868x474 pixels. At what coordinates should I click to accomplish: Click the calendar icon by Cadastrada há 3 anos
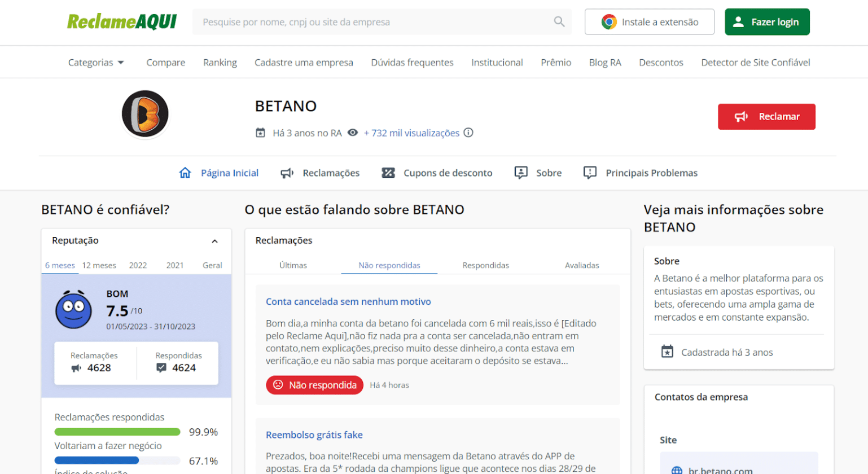tap(667, 352)
